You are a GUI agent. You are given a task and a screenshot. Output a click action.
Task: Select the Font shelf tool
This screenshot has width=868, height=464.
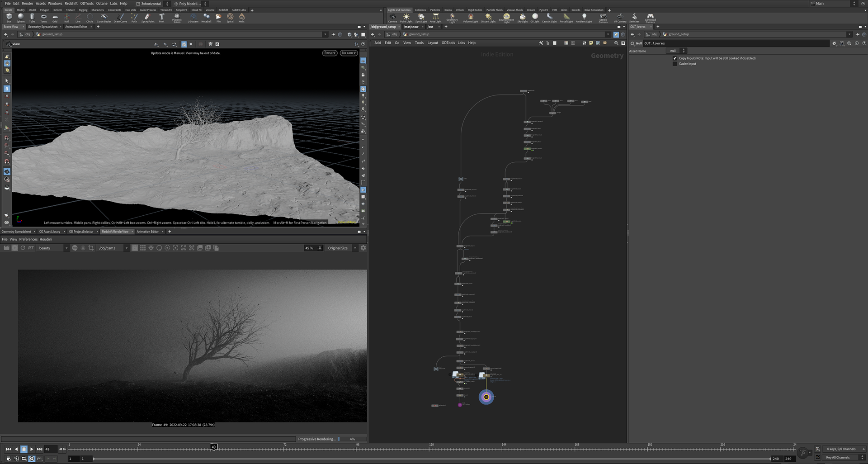pyautogui.click(x=161, y=18)
